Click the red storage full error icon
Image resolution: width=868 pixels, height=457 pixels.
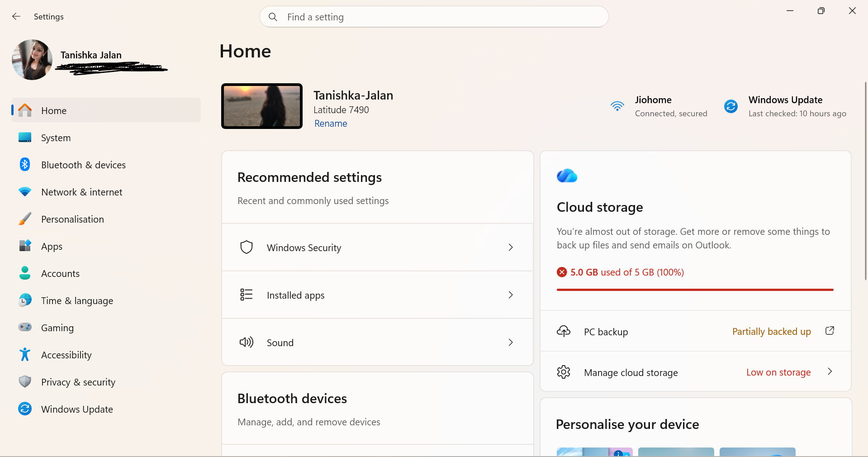562,272
